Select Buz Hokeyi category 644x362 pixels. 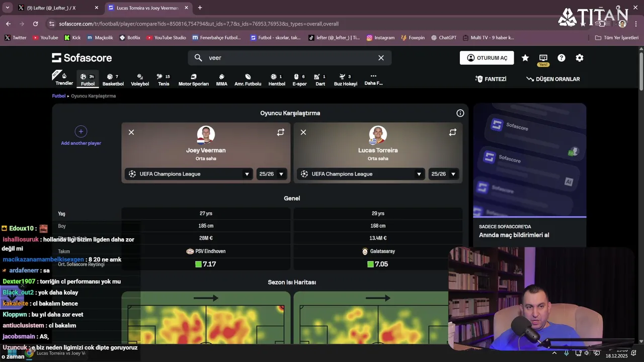coord(345,79)
